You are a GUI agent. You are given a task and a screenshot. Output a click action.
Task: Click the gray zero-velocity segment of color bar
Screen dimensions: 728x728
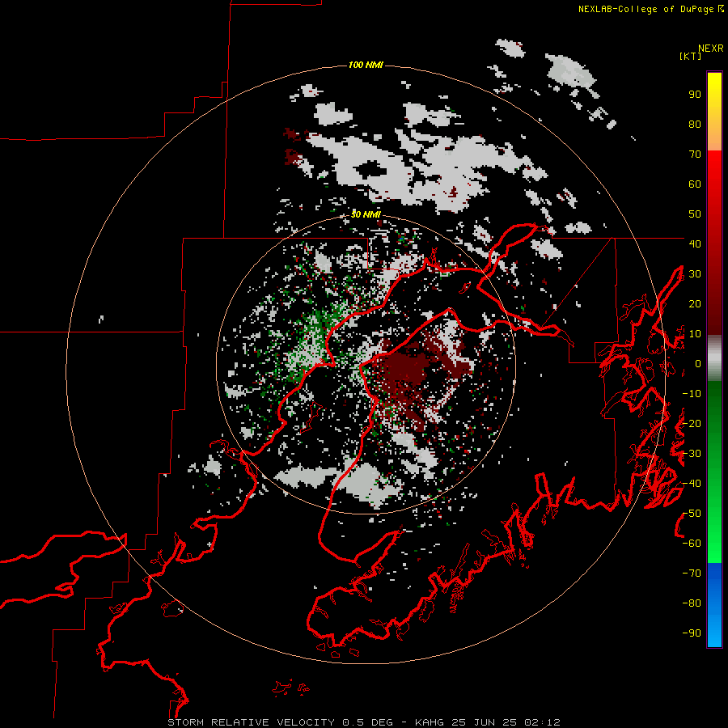point(714,358)
